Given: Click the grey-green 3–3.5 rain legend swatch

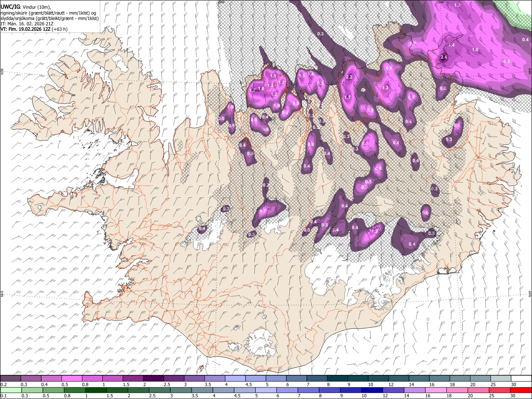Looking at the screenshot, I should (181, 390).
